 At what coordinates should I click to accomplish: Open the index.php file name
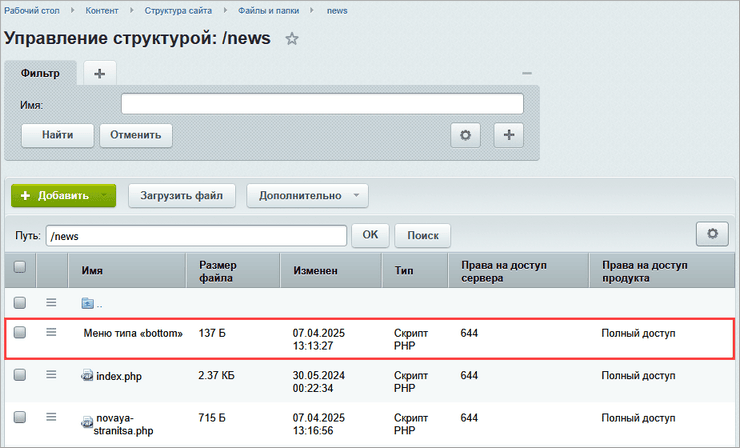(119, 376)
